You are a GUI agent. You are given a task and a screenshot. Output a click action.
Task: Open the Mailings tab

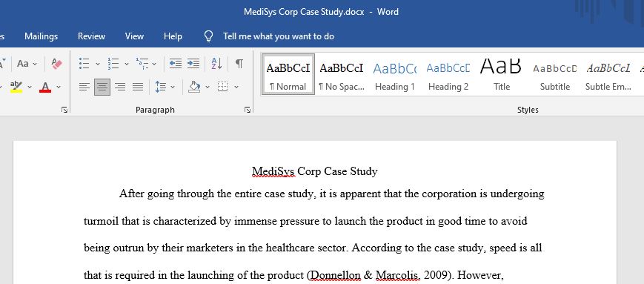point(41,36)
